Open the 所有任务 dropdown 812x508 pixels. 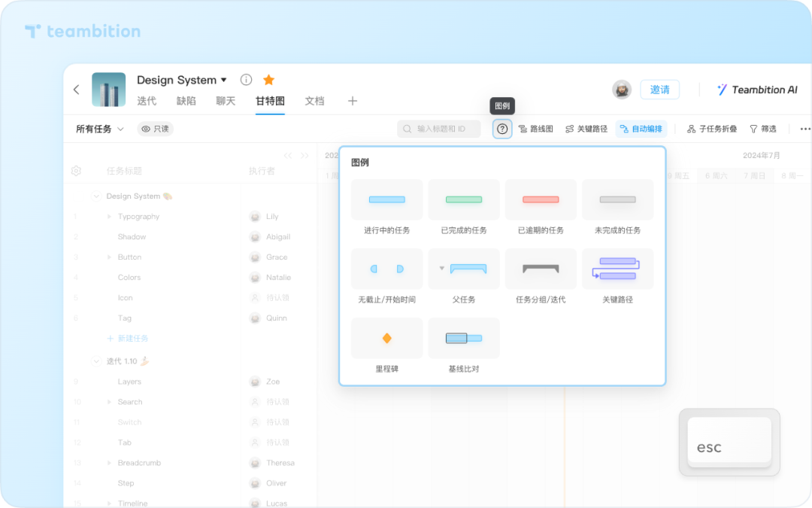pos(100,129)
